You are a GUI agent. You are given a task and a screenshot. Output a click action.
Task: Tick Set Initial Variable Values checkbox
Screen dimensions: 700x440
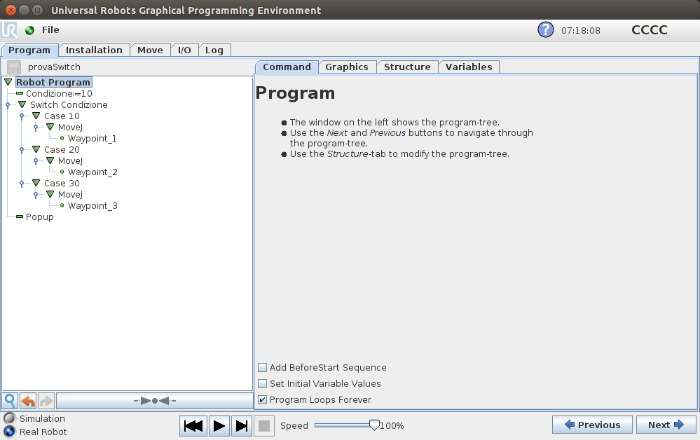click(262, 383)
